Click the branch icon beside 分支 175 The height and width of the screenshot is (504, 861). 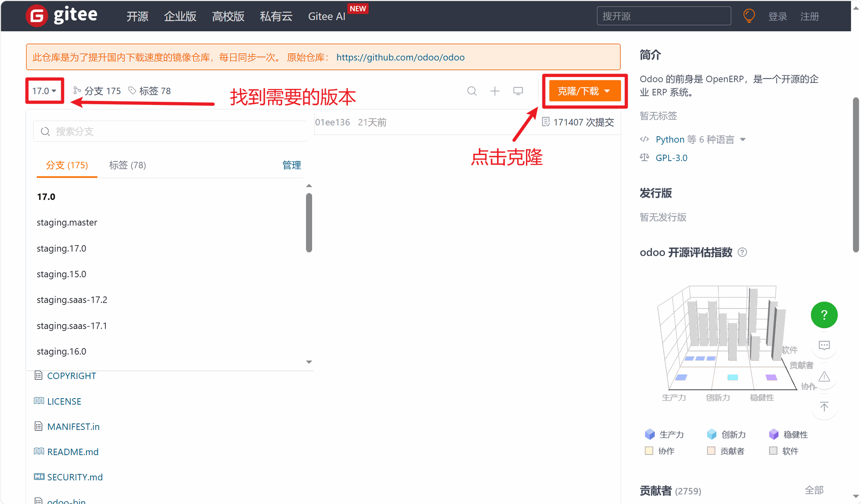tap(77, 91)
